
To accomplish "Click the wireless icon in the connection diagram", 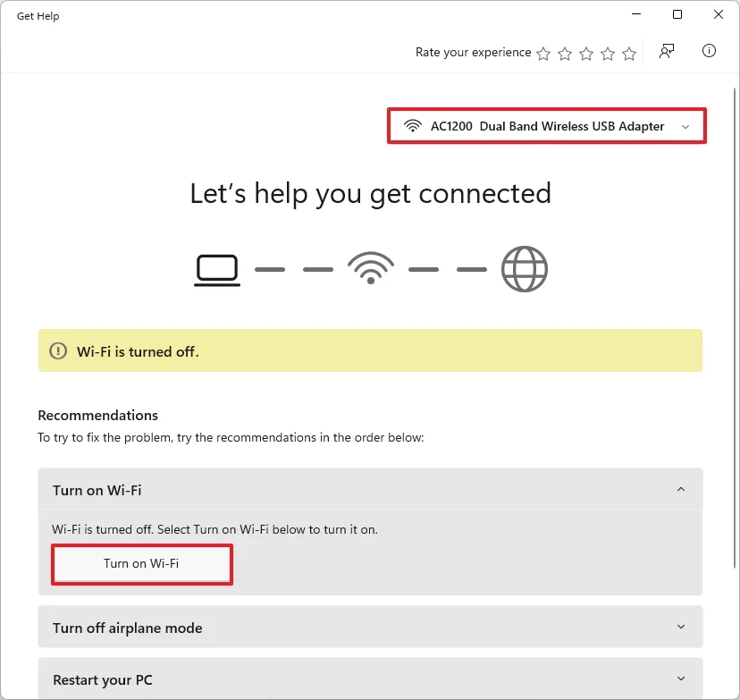I will [370, 268].
